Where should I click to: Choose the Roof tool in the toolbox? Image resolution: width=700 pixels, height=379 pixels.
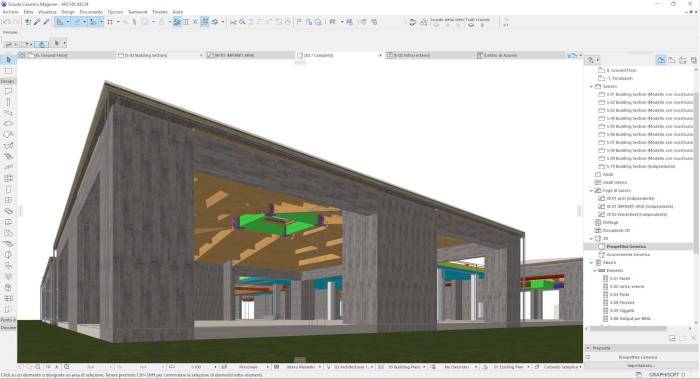[8, 134]
